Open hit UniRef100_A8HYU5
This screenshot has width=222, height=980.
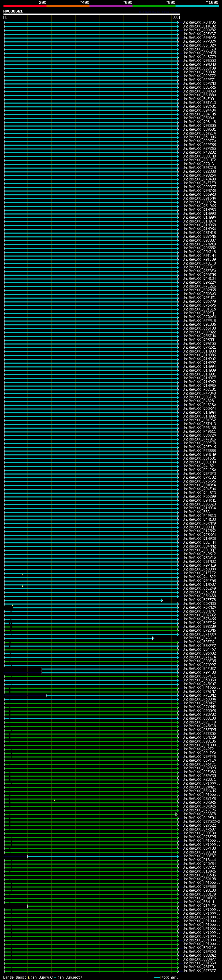(x=199, y=23)
